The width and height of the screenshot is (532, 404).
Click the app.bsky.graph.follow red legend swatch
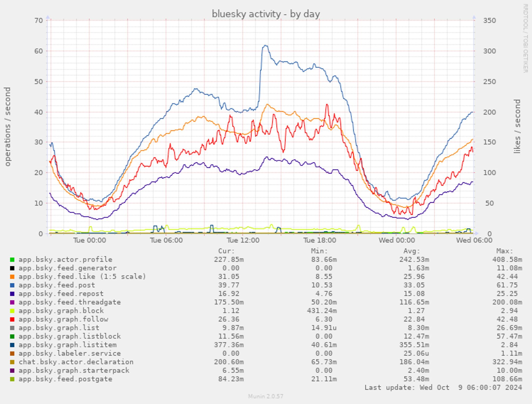pos(12,319)
